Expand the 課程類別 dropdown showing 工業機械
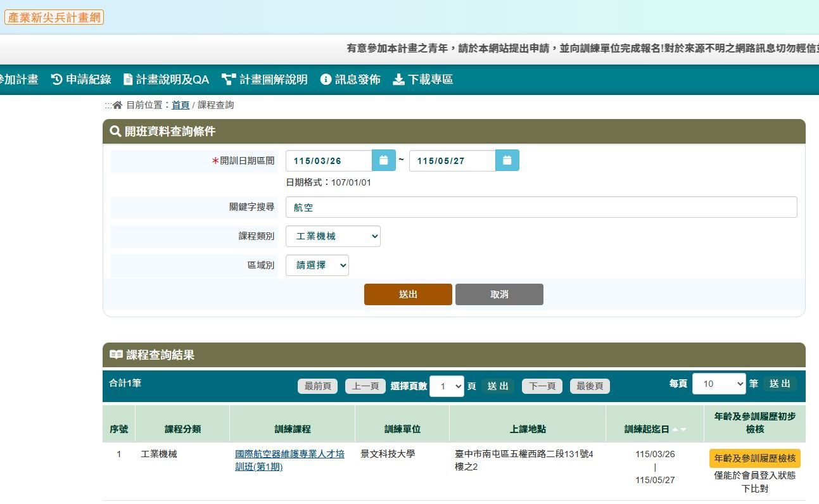 click(x=333, y=236)
